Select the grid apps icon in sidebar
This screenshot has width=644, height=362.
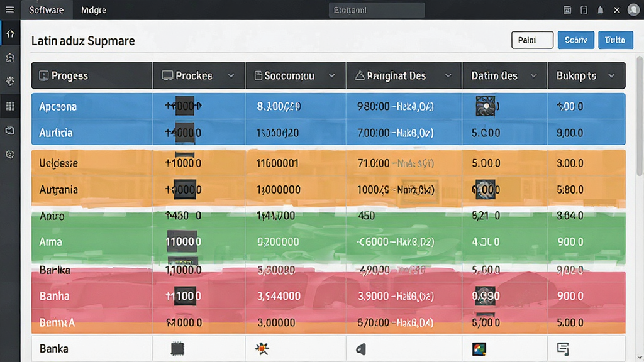tap(10, 106)
